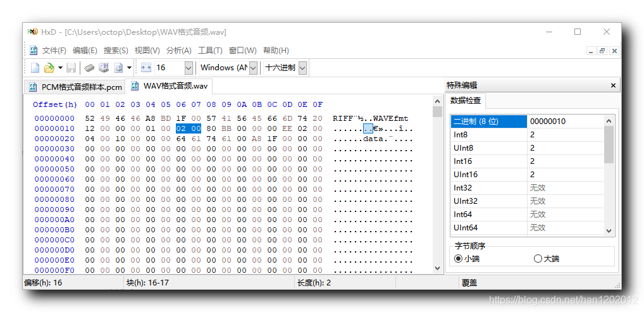Image resolution: width=644 pixels, height=312 pixels.
Task: Click the grayed-out Save floppy icon
Action: point(71,68)
